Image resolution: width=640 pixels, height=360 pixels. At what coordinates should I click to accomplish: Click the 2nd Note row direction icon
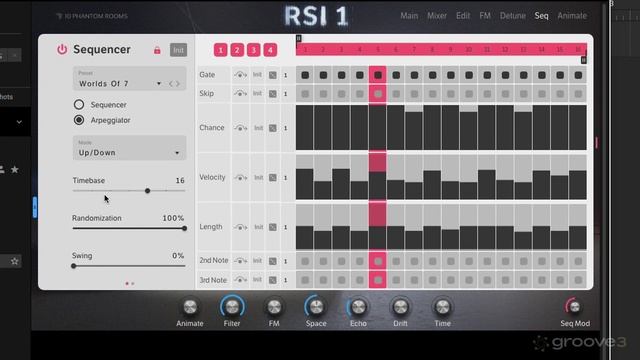coord(240,260)
